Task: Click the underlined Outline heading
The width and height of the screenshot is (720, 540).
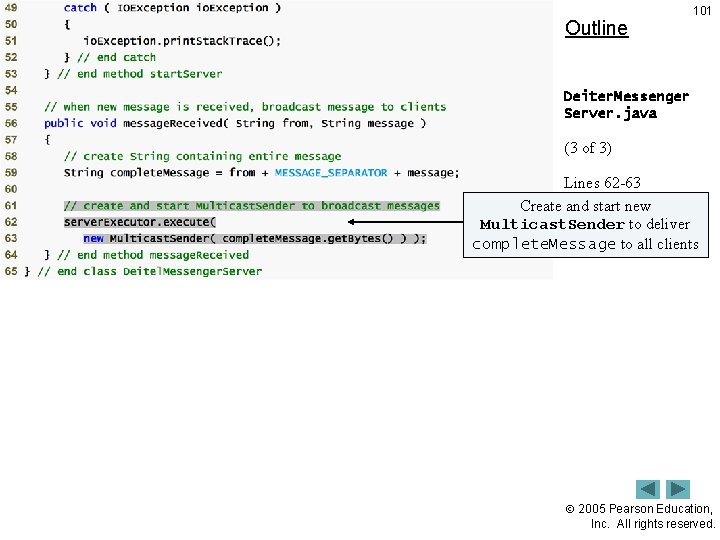Action: [596, 28]
